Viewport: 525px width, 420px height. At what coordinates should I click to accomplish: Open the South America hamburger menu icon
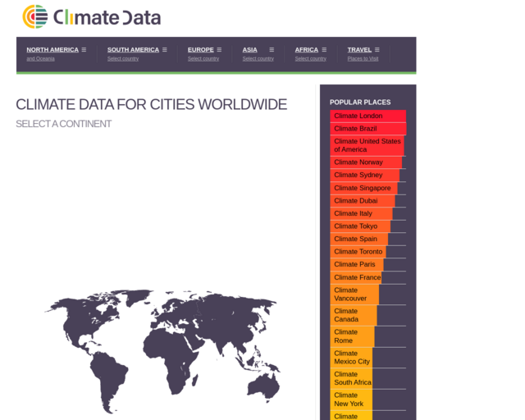164,49
